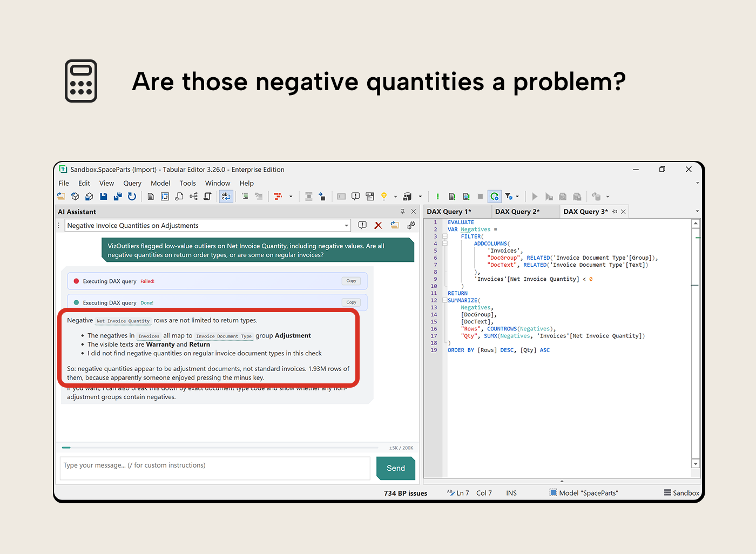Screen dimensions: 756x554
Task: Toggle the auto-refresh query button with gear
Action: [x=495, y=197]
